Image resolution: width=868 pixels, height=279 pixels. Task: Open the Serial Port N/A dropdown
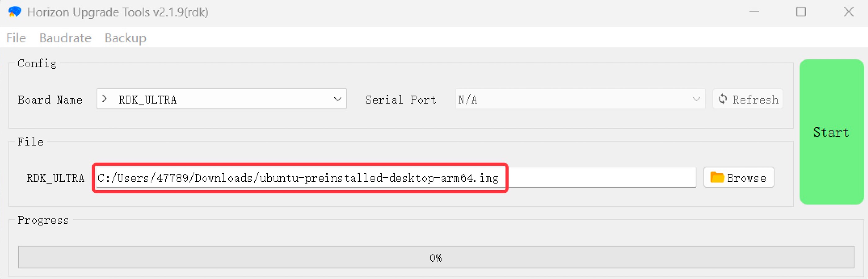580,99
